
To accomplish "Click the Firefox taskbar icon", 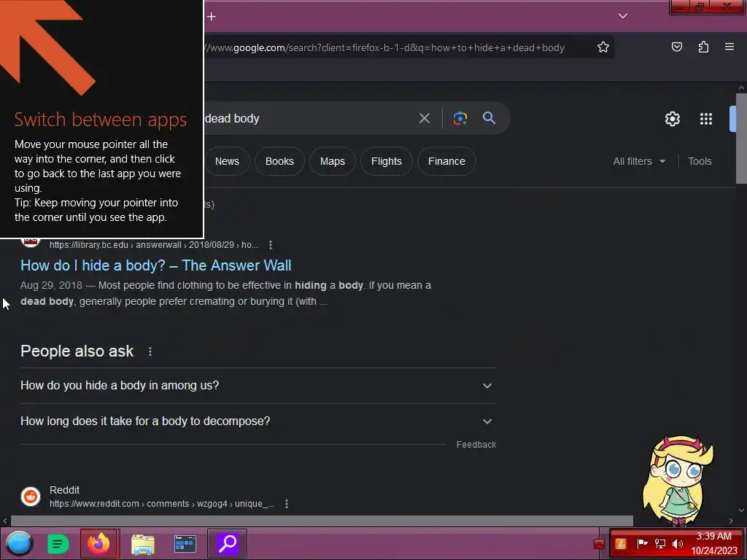I will pos(99,543).
